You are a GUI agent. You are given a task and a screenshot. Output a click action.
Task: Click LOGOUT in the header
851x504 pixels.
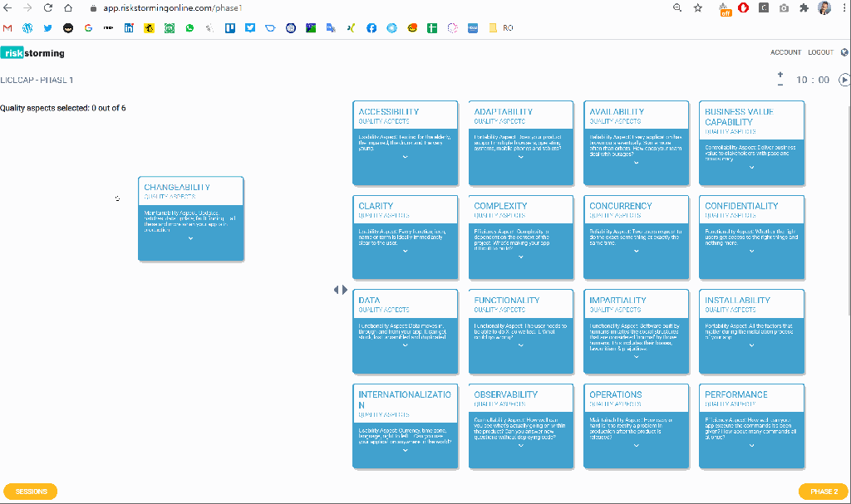click(x=820, y=52)
